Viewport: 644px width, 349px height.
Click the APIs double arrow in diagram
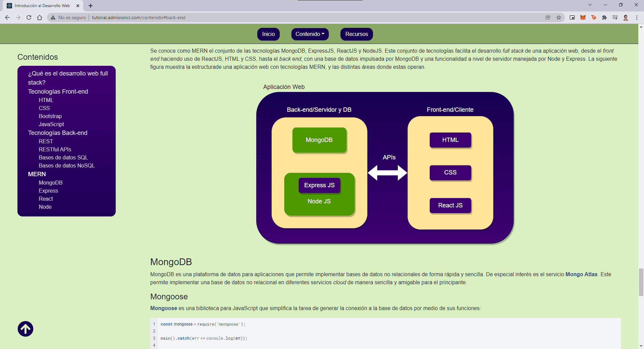(x=387, y=173)
